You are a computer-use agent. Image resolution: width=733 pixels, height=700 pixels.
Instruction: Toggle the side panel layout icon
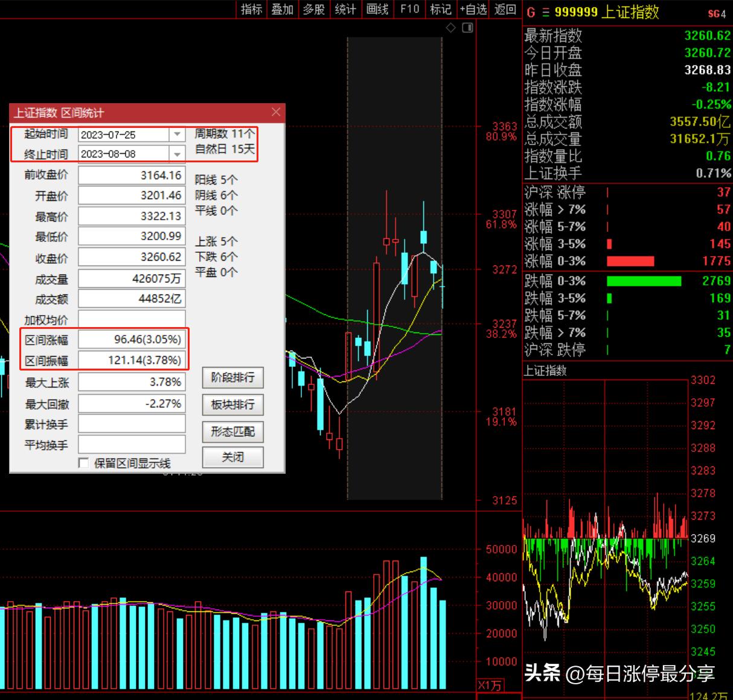pyautogui.click(x=467, y=28)
